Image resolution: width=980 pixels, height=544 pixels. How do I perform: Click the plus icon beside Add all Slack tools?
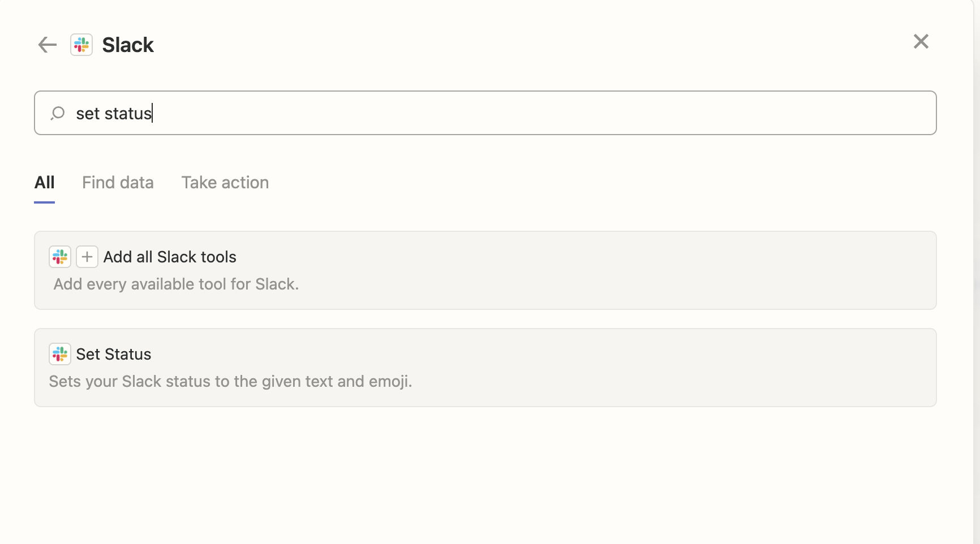click(x=87, y=257)
